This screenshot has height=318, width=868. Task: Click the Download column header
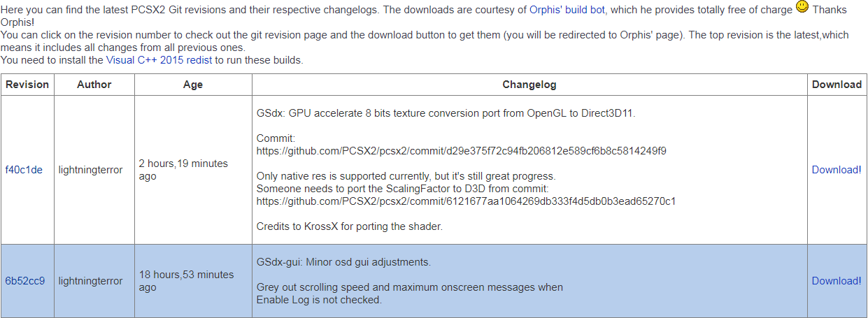click(x=837, y=85)
